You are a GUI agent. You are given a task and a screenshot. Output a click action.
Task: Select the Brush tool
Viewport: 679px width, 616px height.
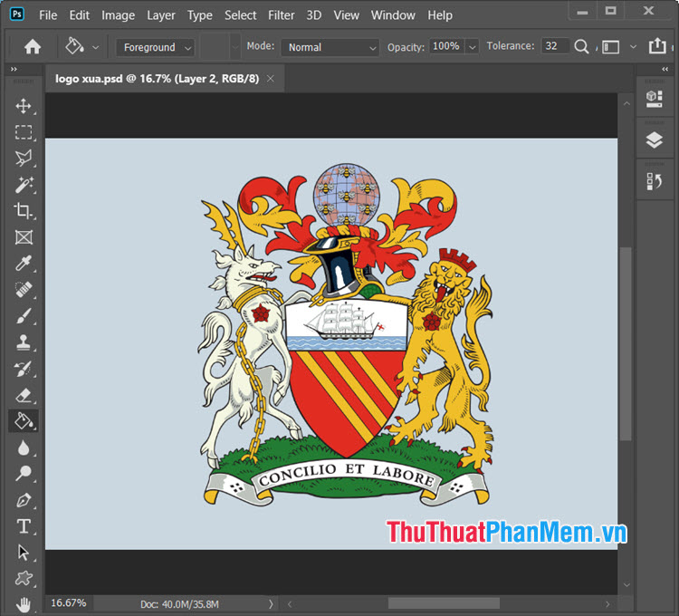point(24,316)
